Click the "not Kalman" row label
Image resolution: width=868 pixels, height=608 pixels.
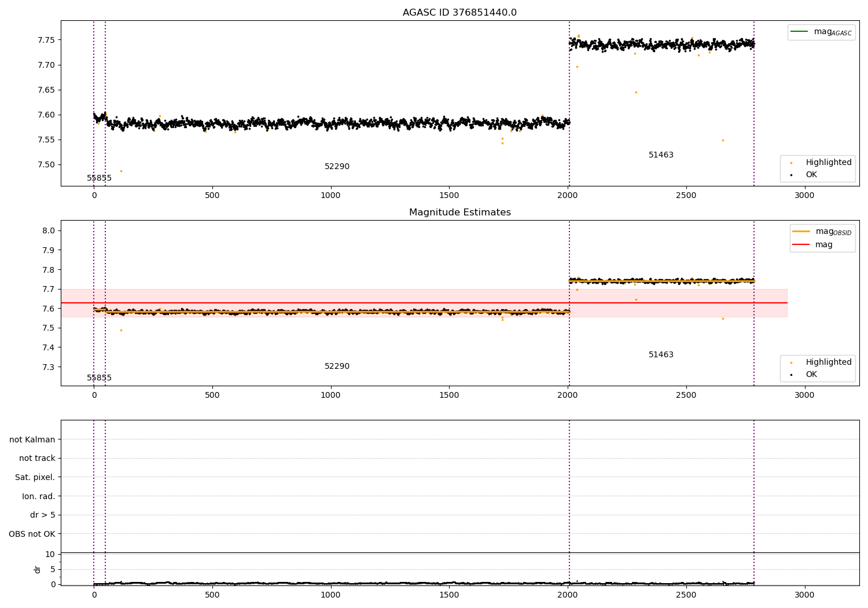(x=32, y=440)
